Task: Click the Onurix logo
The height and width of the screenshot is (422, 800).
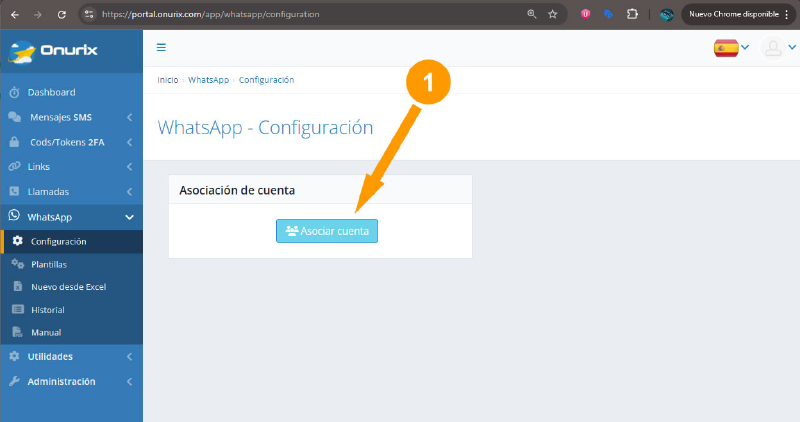Action: [53, 52]
